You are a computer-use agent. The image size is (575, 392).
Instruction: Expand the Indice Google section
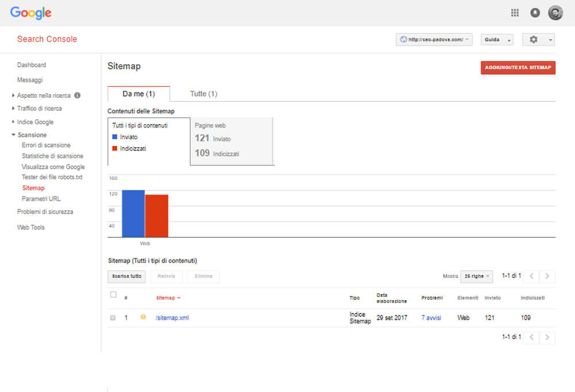(x=13, y=122)
